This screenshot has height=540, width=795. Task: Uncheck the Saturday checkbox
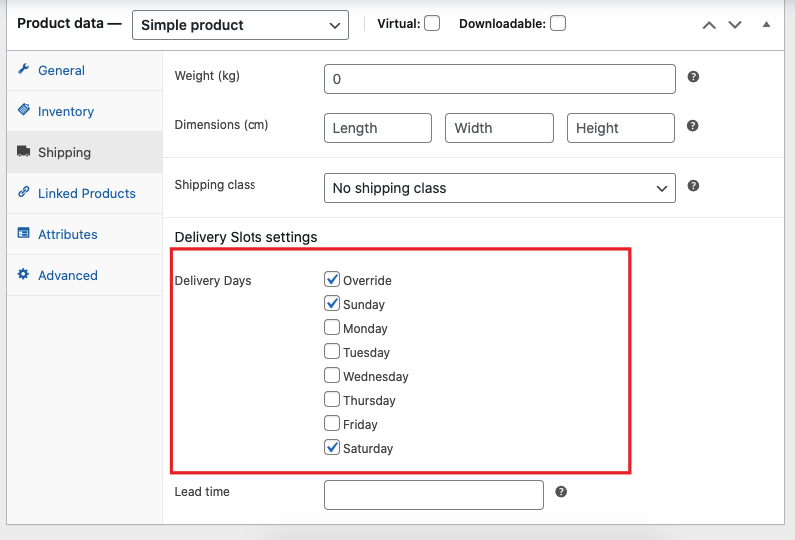(x=332, y=447)
